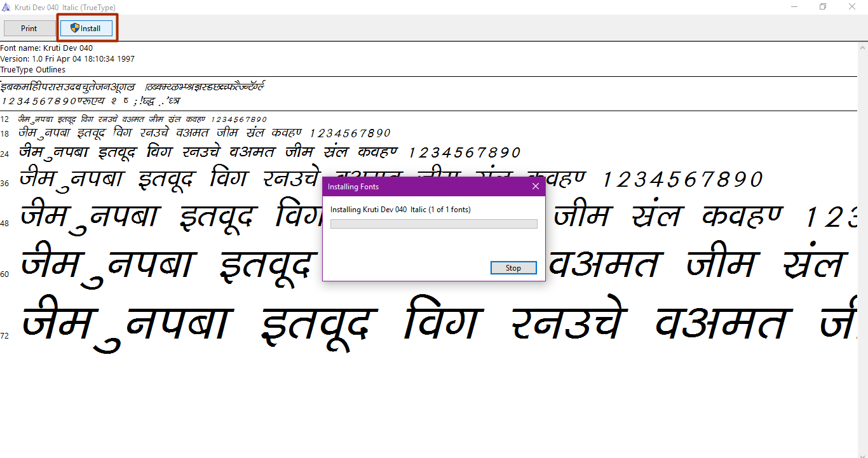Click the 18 point size sample label
This screenshot has height=458, width=868.
point(4,134)
